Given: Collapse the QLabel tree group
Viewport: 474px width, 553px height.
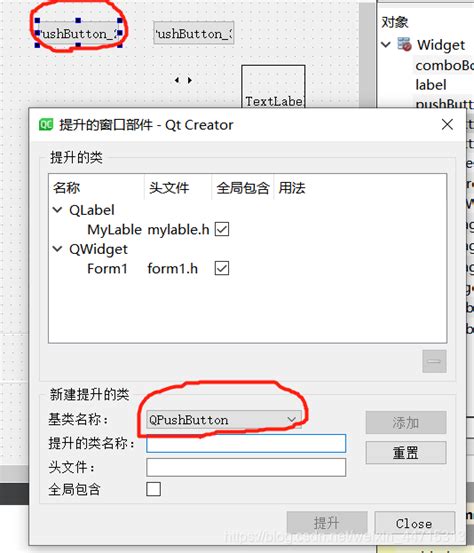Looking at the screenshot, I should pyautogui.click(x=57, y=210).
